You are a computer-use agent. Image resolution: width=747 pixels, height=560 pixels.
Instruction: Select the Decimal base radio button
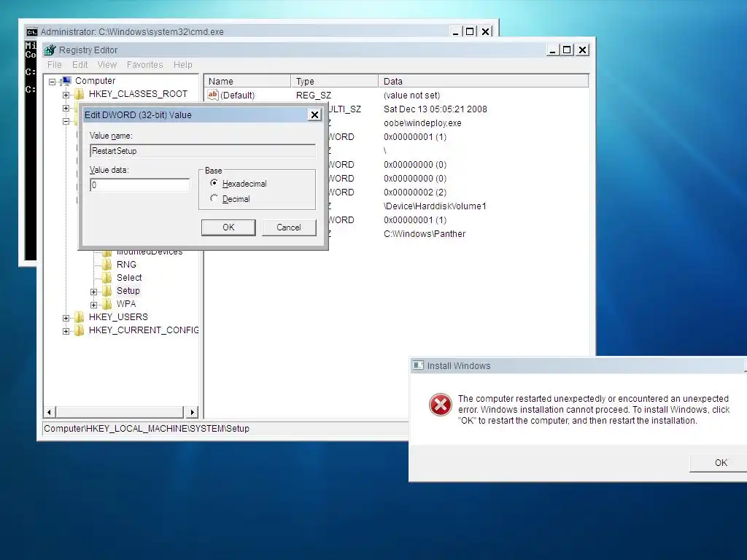tap(214, 198)
